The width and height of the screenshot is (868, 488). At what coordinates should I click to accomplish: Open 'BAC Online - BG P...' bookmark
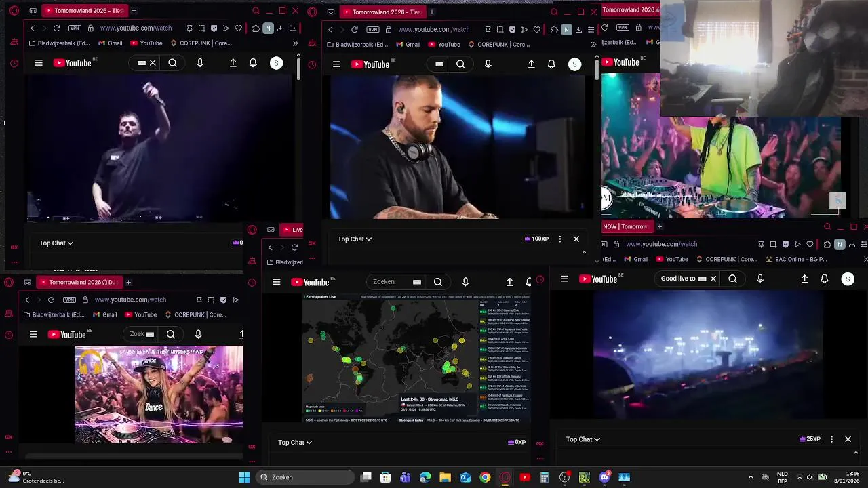pos(796,259)
